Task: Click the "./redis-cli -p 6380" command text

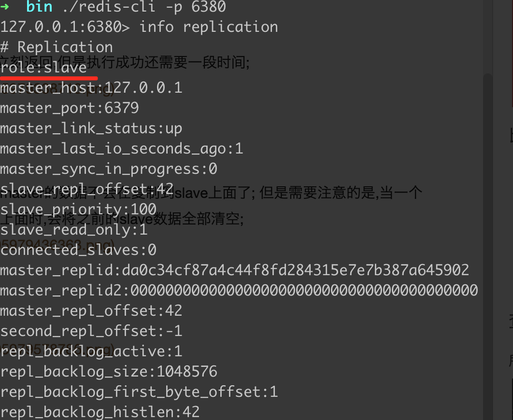Action: (144, 7)
